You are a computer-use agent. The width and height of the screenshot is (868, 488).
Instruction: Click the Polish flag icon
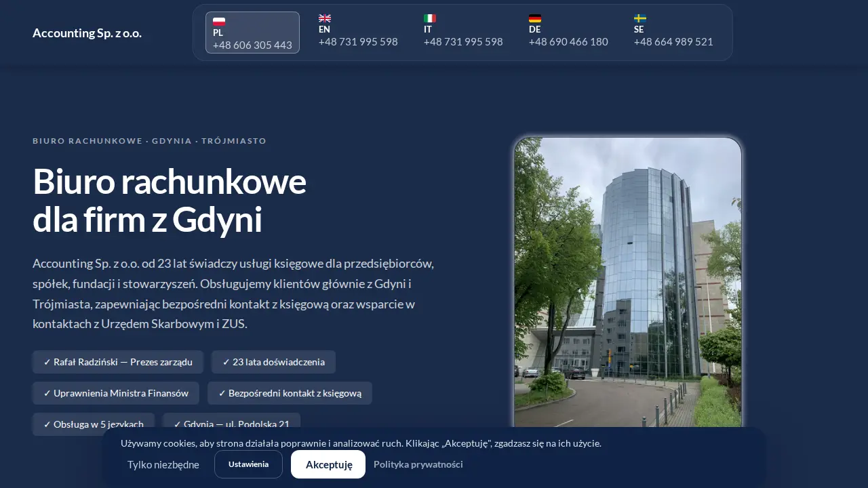point(219,22)
